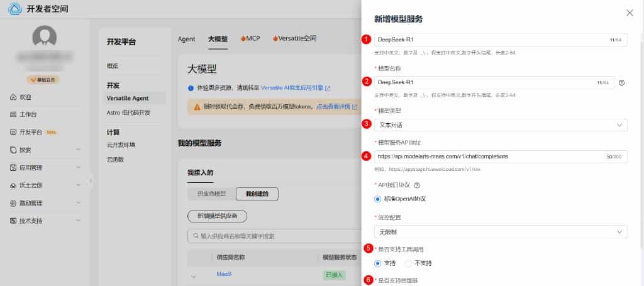
Task: Click the search box for supplier name
Action: coord(274,236)
